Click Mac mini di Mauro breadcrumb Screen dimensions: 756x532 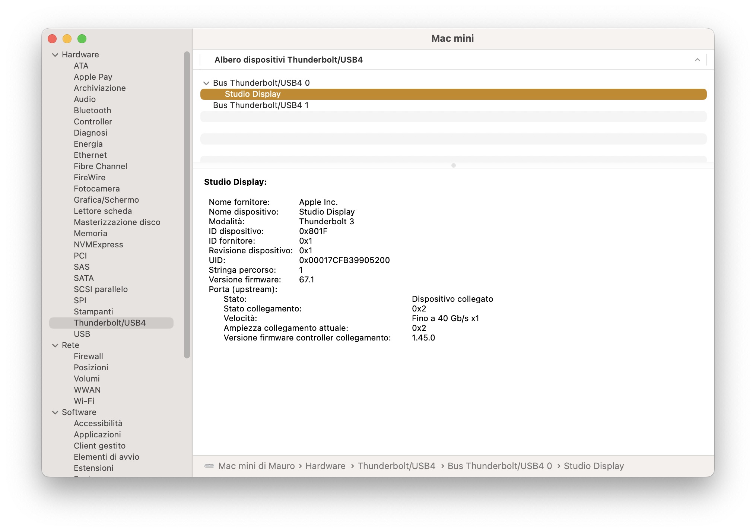point(256,466)
